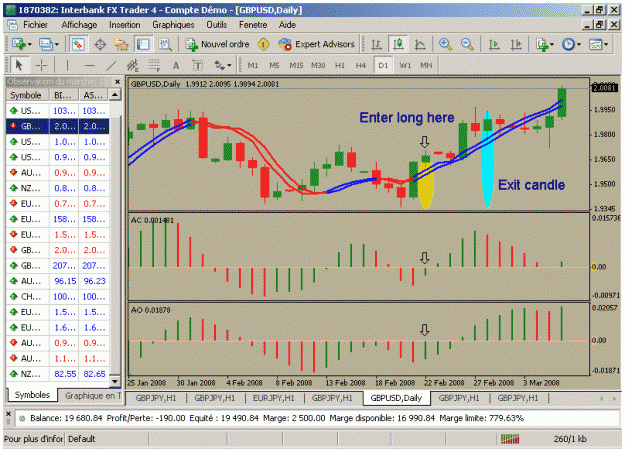Image resolution: width=625 pixels, height=449 pixels.
Task: Switch to M30 timeframe
Action: (x=318, y=65)
